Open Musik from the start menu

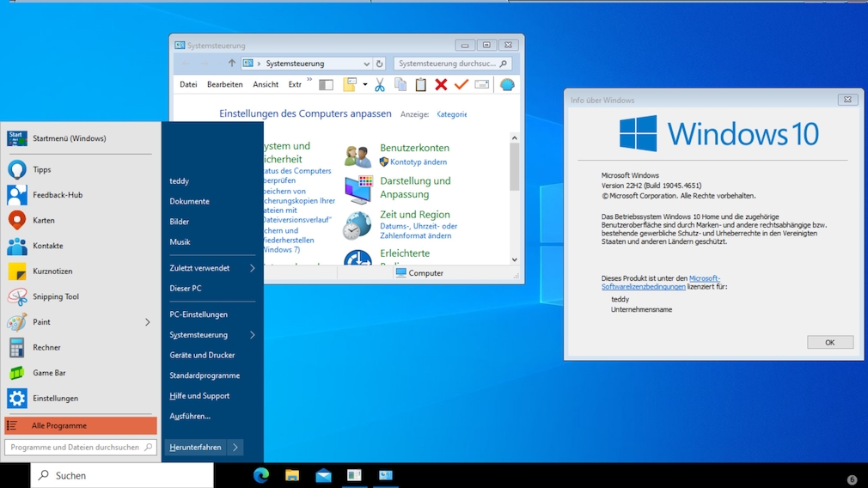(180, 242)
